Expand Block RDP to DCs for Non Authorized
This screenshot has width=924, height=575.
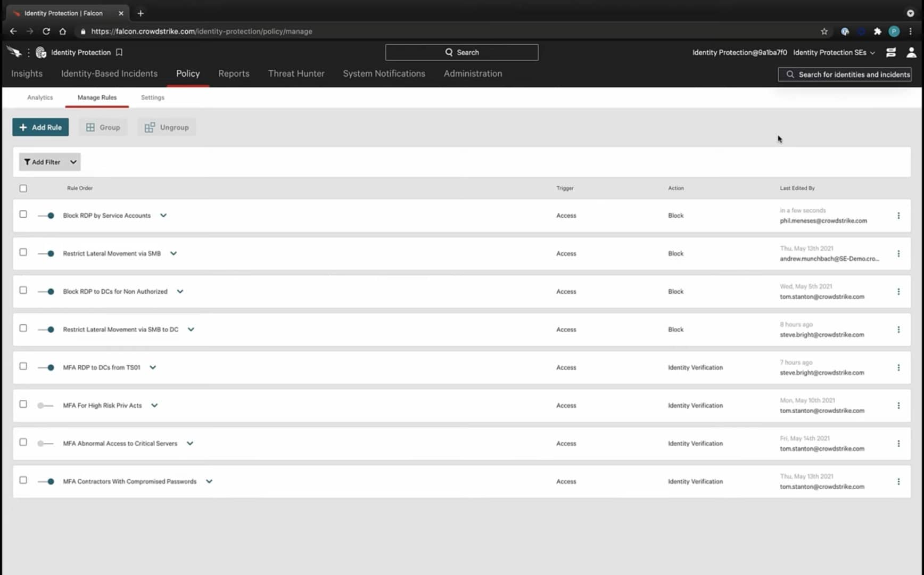coord(180,292)
